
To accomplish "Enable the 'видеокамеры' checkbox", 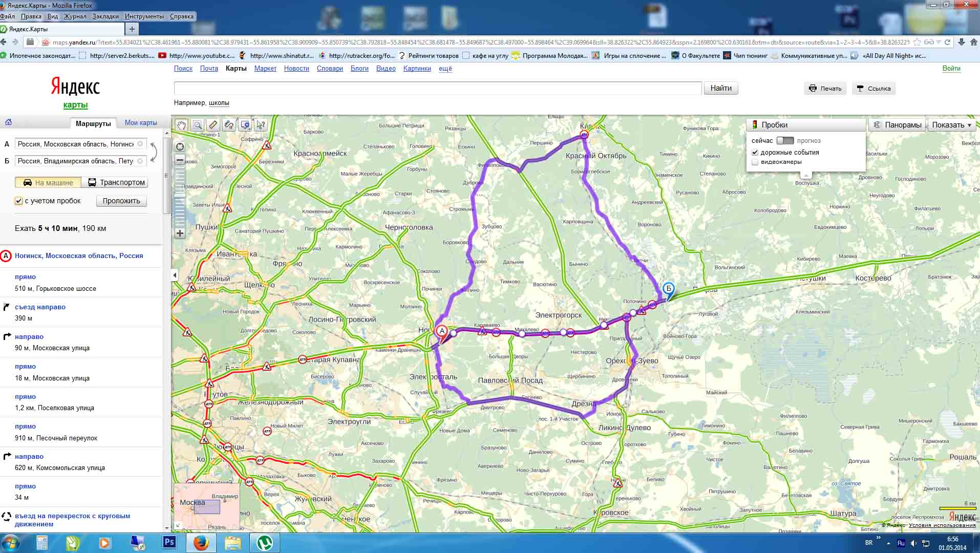I will pos(755,162).
